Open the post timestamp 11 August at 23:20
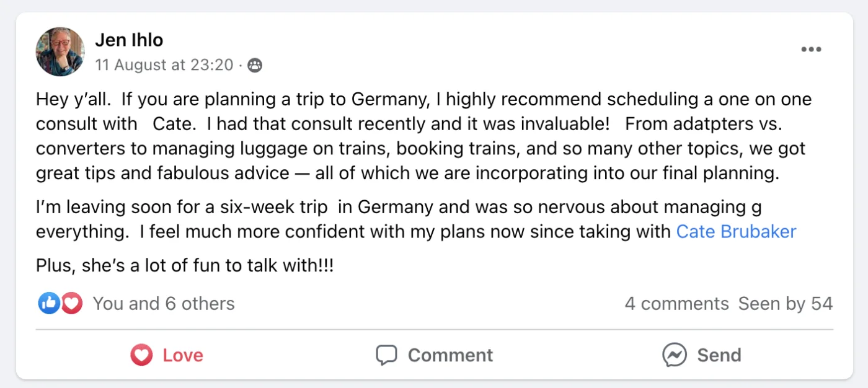Image resolution: width=868 pixels, height=388 pixels. pyautogui.click(x=164, y=64)
